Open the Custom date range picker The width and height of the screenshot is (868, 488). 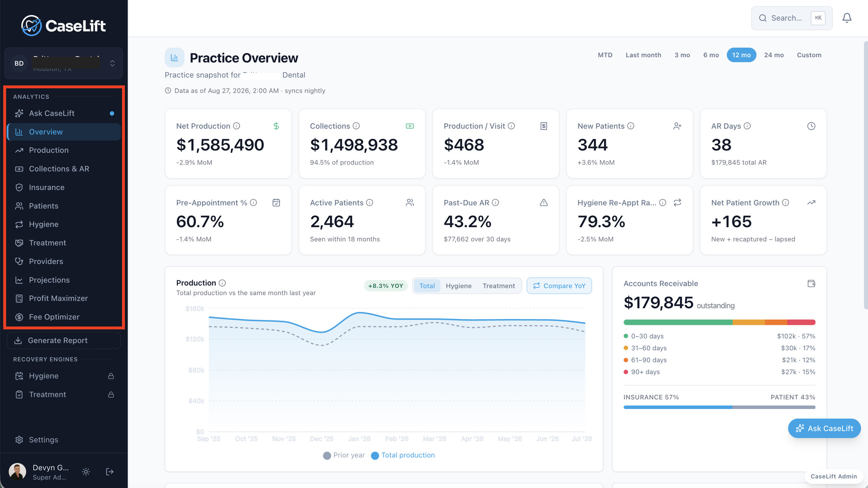809,55
